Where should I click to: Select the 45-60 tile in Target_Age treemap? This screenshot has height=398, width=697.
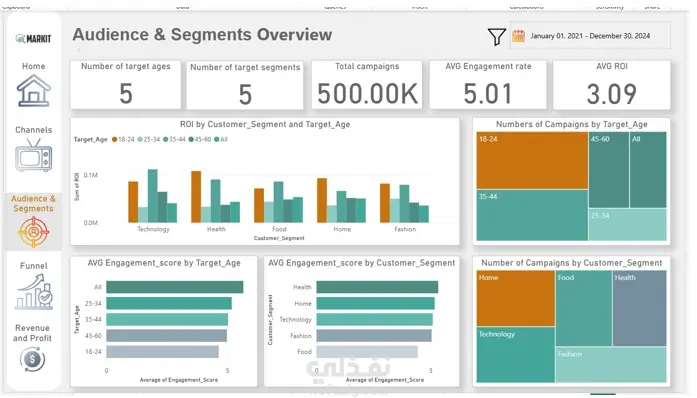click(609, 170)
